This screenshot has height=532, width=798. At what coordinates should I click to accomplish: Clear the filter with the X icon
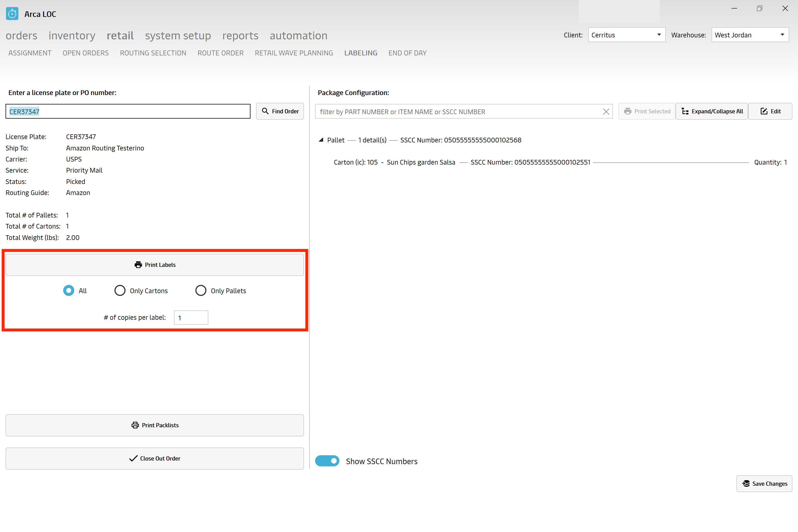click(x=606, y=112)
